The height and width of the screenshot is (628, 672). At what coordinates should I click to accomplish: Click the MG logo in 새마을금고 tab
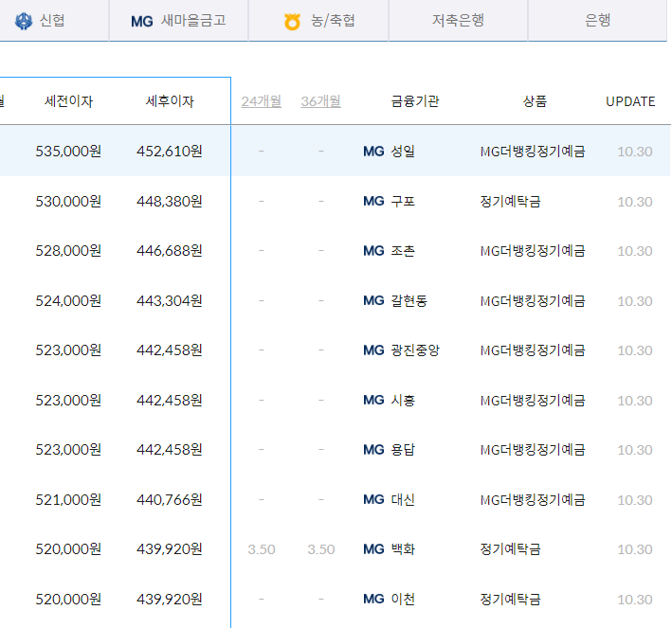(x=142, y=22)
